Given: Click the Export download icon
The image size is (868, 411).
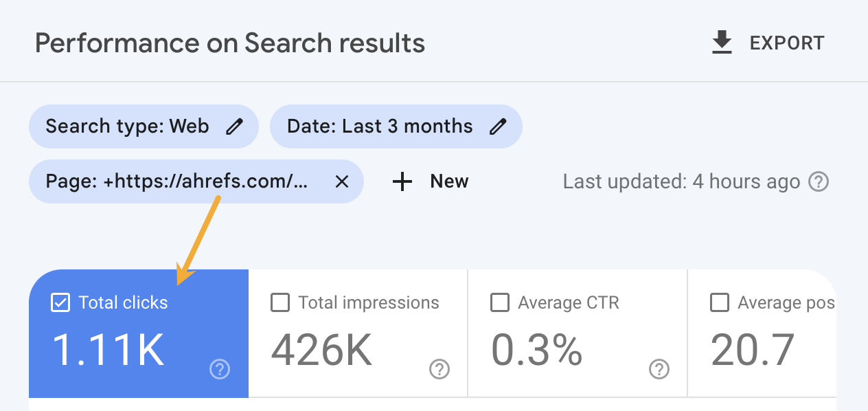Looking at the screenshot, I should (x=721, y=42).
